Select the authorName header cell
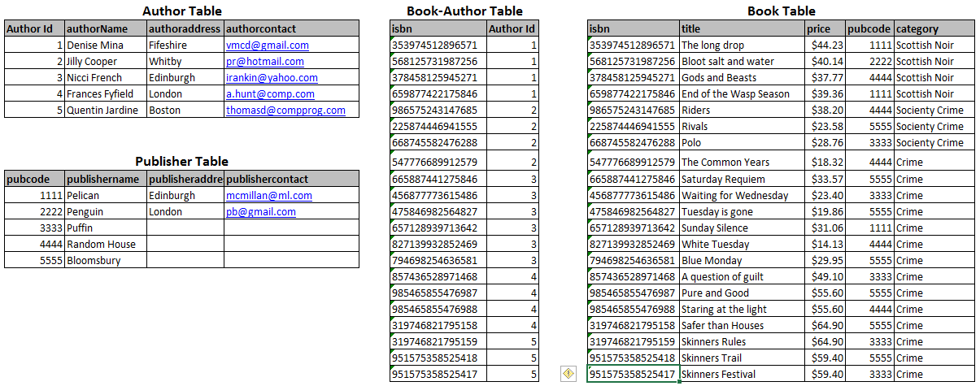Image resolution: width=980 pixels, height=386 pixels. click(105, 28)
